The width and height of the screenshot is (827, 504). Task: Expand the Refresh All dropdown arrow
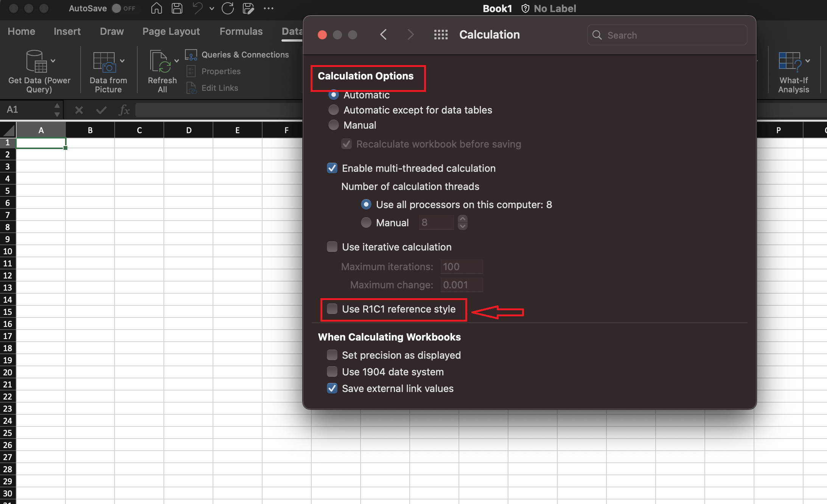(x=177, y=61)
